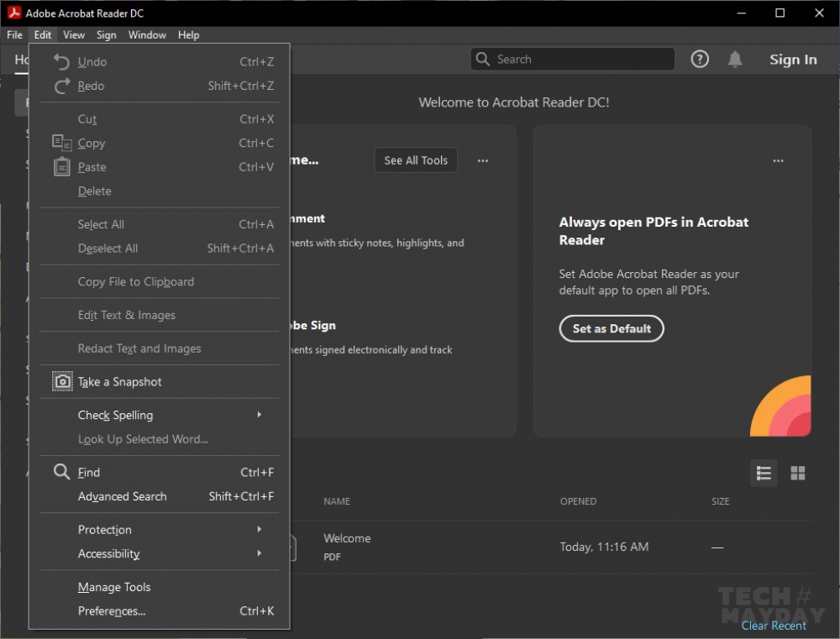Click the camera Snapshot icon
The width and height of the screenshot is (840, 639).
click(62, 381)
